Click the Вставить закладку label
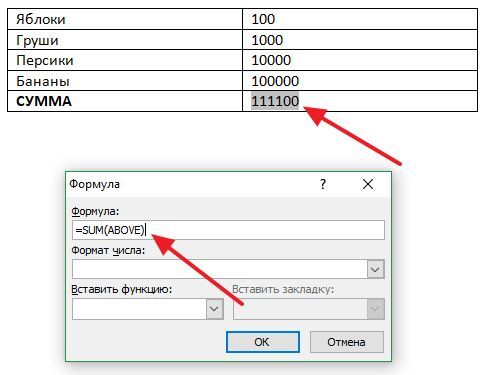The height and width of the screenshot is (375, 486). (283, 289)
